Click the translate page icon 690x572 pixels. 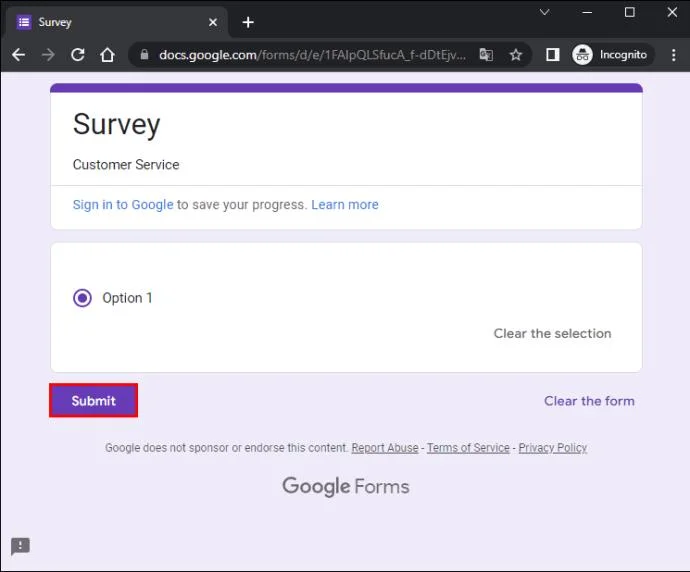486,55
